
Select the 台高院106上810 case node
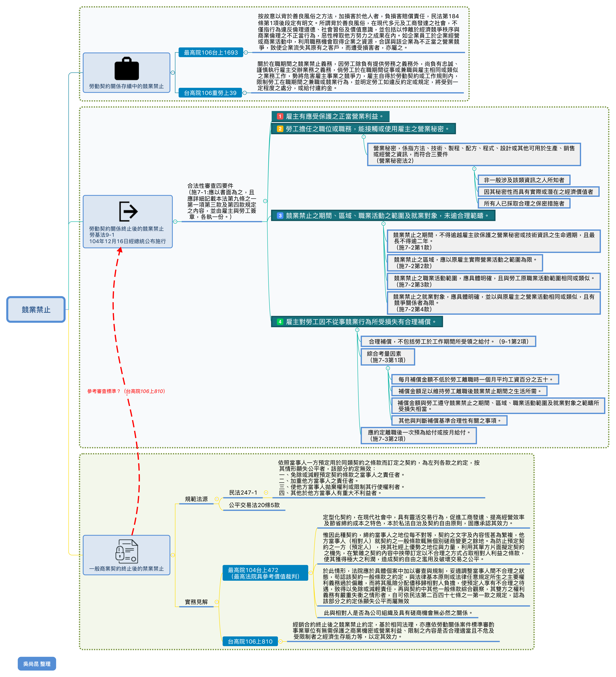click(x=250, y=641)
